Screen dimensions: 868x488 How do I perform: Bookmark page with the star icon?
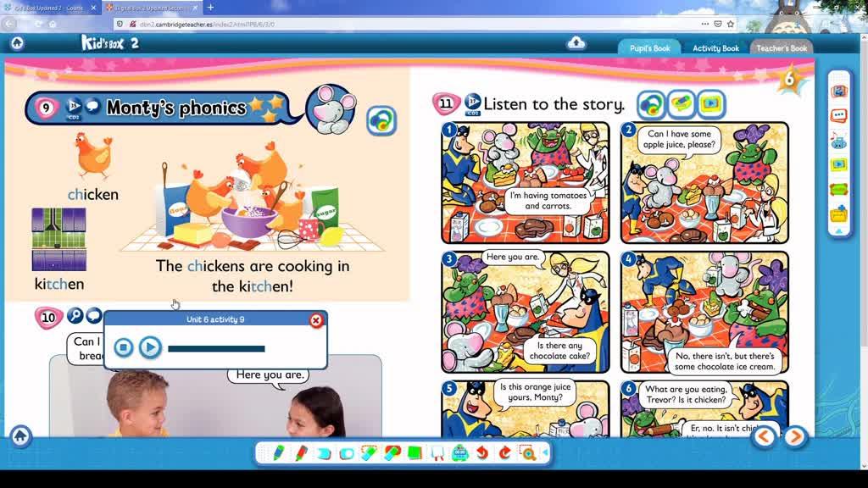pyautogui.click(x=730, y=24)
